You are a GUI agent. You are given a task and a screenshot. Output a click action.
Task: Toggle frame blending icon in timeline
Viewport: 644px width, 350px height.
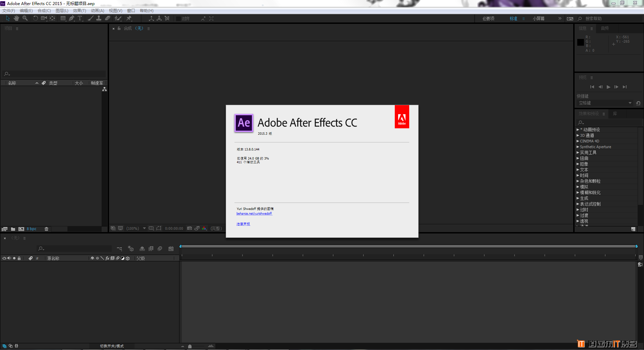pyautogui.click(x=151, y=249)
